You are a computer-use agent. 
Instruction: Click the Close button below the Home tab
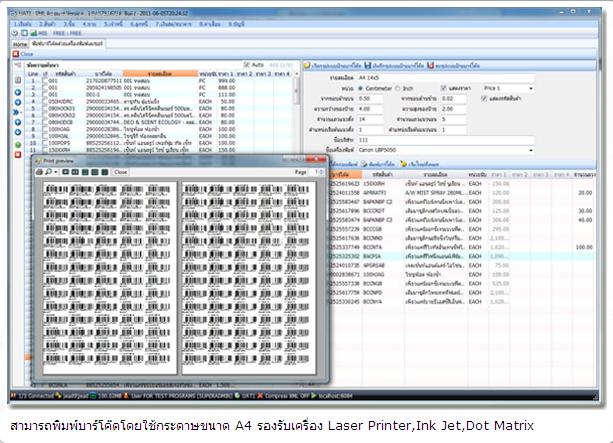click(23, 54)
